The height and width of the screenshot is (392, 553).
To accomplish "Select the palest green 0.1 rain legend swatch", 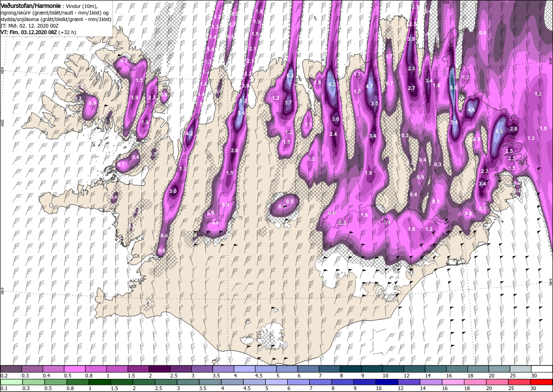I will 11,382.
